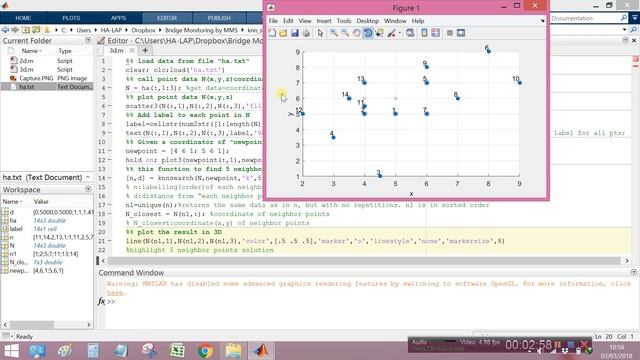
Task: Click the Up One Level folder icon
Action: coord(26,30)
